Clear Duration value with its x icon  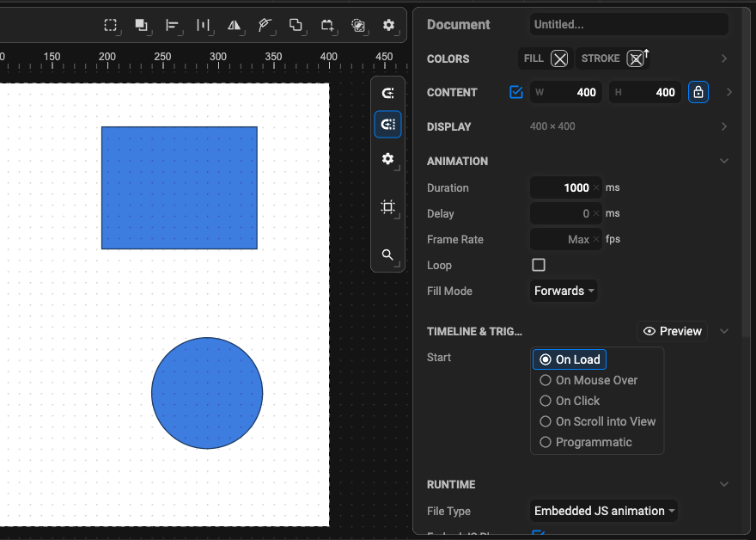(x=596, y=187)
